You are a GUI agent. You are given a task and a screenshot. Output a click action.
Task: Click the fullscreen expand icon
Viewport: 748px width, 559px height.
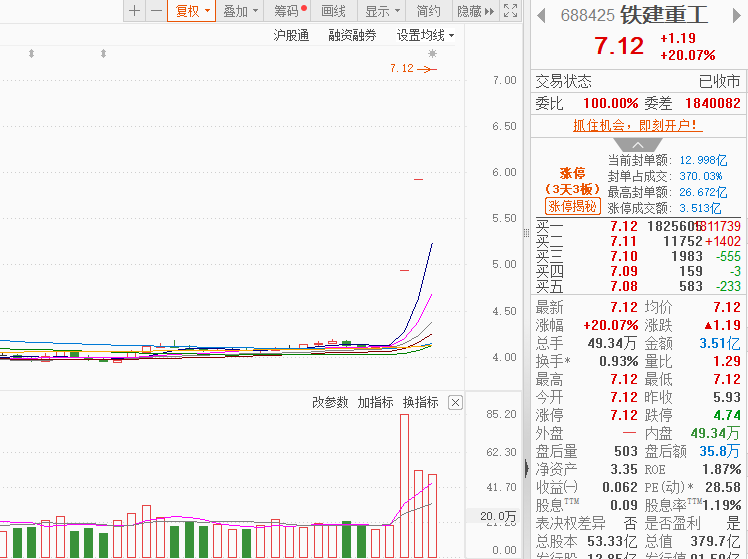point(511,11)
